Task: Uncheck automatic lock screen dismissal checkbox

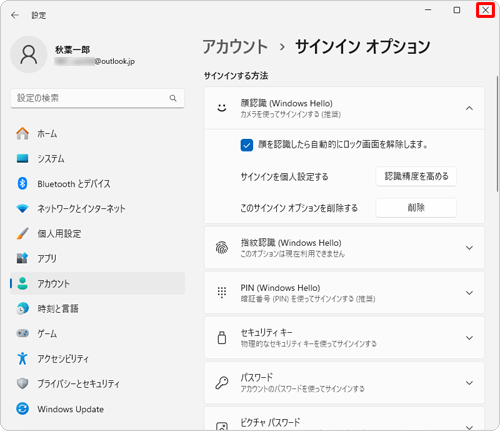Action: 247,145
